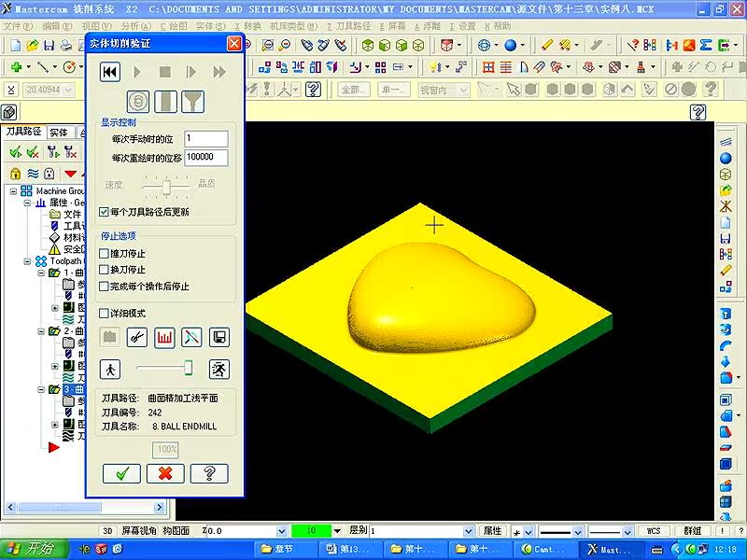This screenshot has height=560, width=747.
Task: Click the 3D status bar button
Action: (x=107, y=531)
